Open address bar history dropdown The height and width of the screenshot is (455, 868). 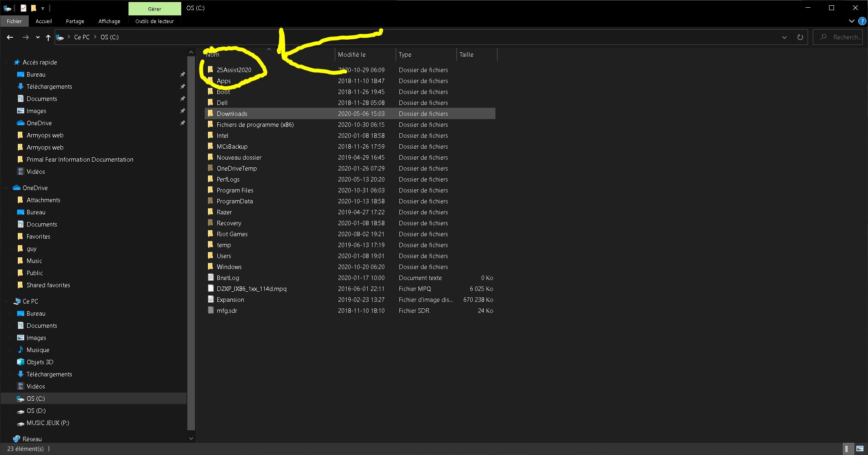(784, 37)
